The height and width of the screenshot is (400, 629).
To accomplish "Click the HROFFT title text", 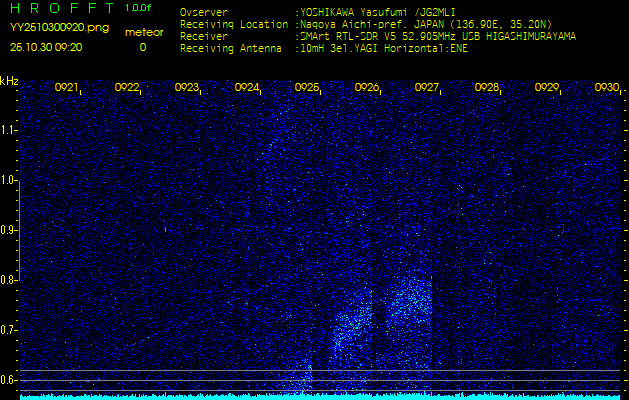I will [x=62, y=8].
